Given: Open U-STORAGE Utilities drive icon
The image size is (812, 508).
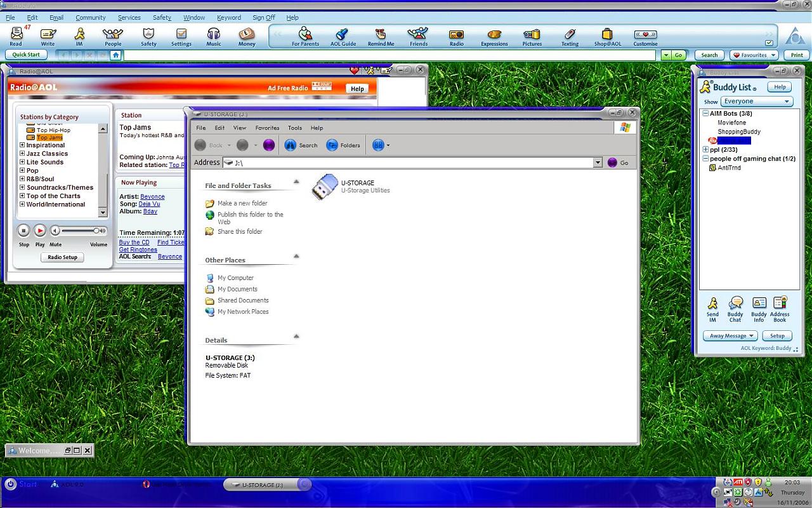Looking at the screenshot, I should [325, 187].
